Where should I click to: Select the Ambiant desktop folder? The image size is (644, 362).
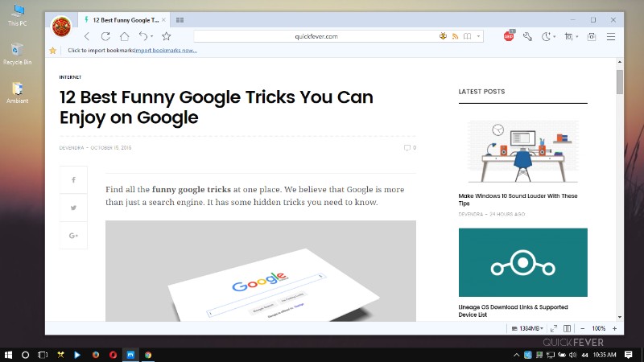click(x=17, y=93)
